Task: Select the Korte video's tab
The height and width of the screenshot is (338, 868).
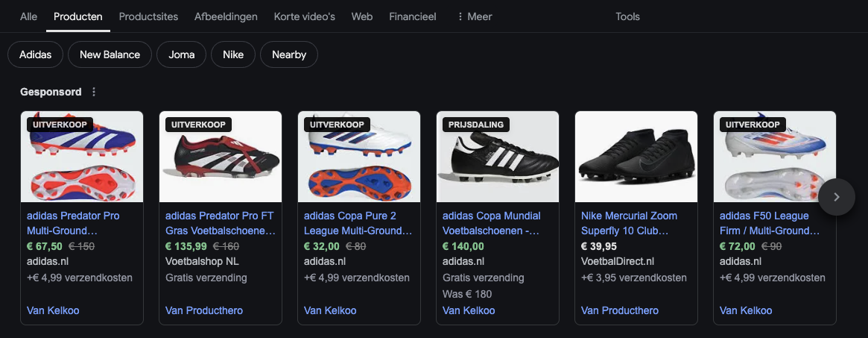Action: [x=305, y=16]
